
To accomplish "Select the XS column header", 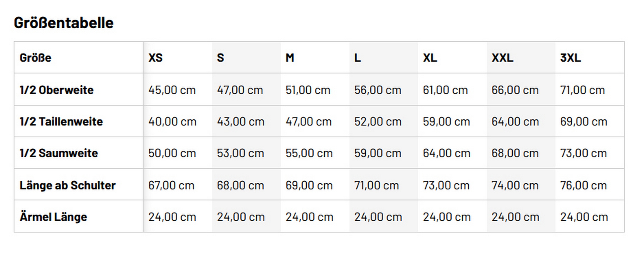I will [x=155, y=58].
